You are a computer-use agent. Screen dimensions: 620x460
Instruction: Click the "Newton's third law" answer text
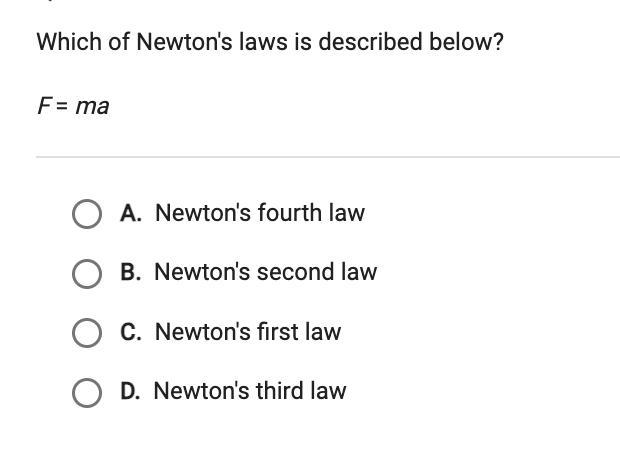tap(250, 390)
